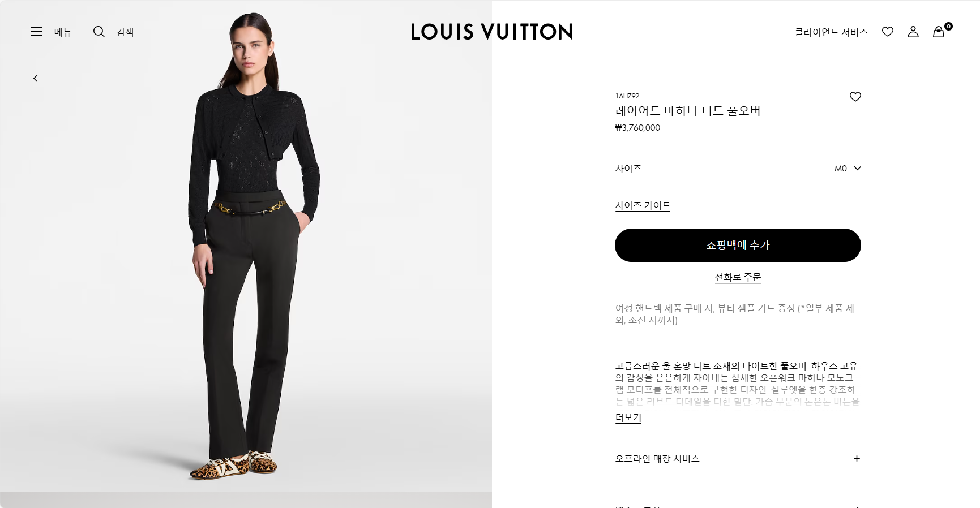Expand 오프라인 매장 서비스 section
980x508 pixels.
pyautogui.click(x=738, y=459)
